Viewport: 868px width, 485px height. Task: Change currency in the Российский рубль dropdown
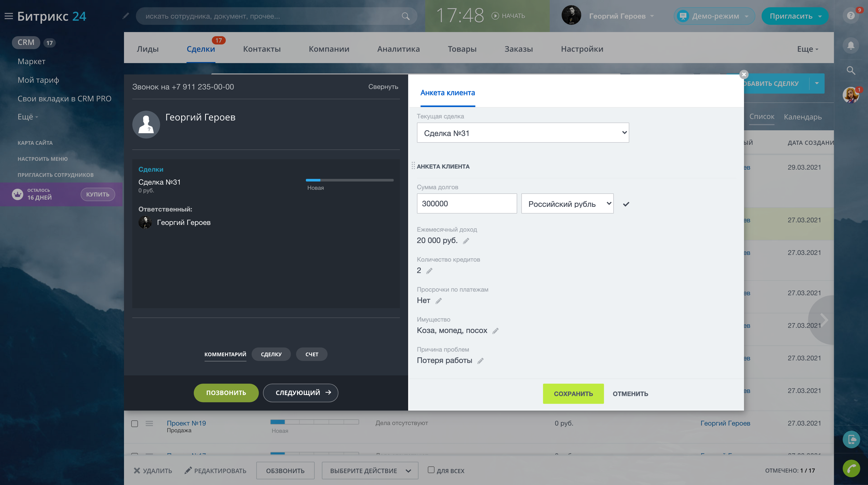pos(567,203)
